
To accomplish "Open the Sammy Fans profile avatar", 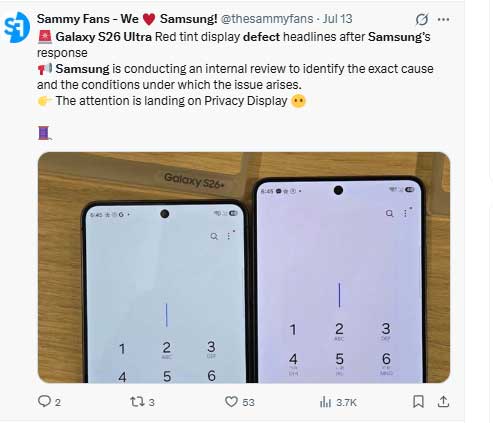I will pos(17,27).
